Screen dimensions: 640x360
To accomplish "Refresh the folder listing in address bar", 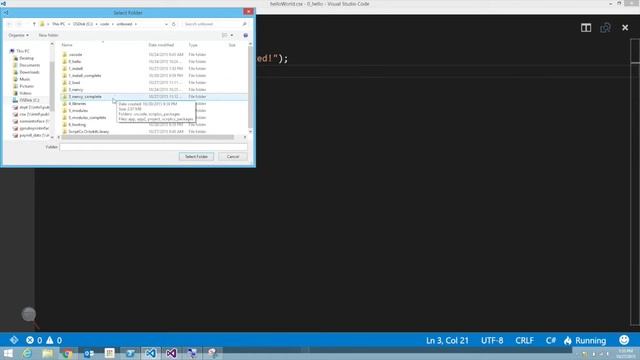I will click(x=173, y=24).
